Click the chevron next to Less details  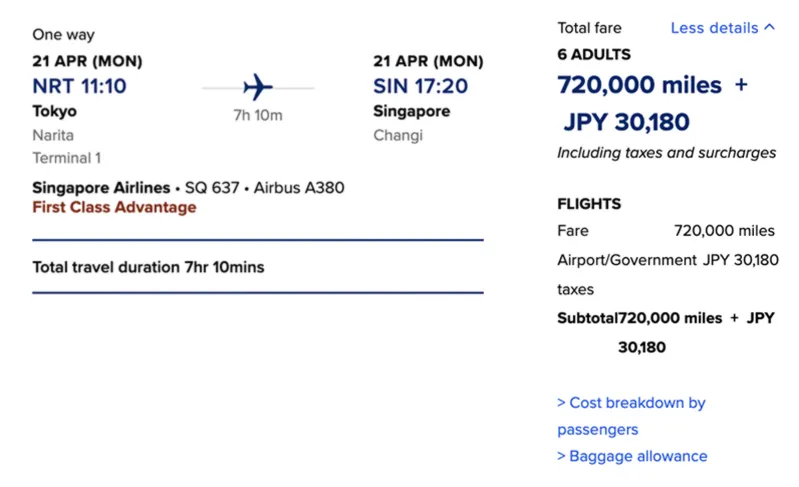(x=769, y=28)
